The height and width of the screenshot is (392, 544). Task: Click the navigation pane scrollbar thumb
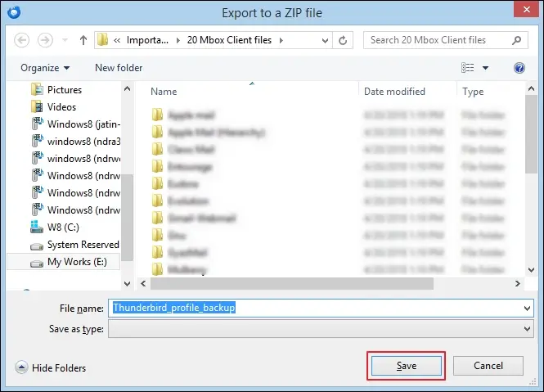(127, 218)
